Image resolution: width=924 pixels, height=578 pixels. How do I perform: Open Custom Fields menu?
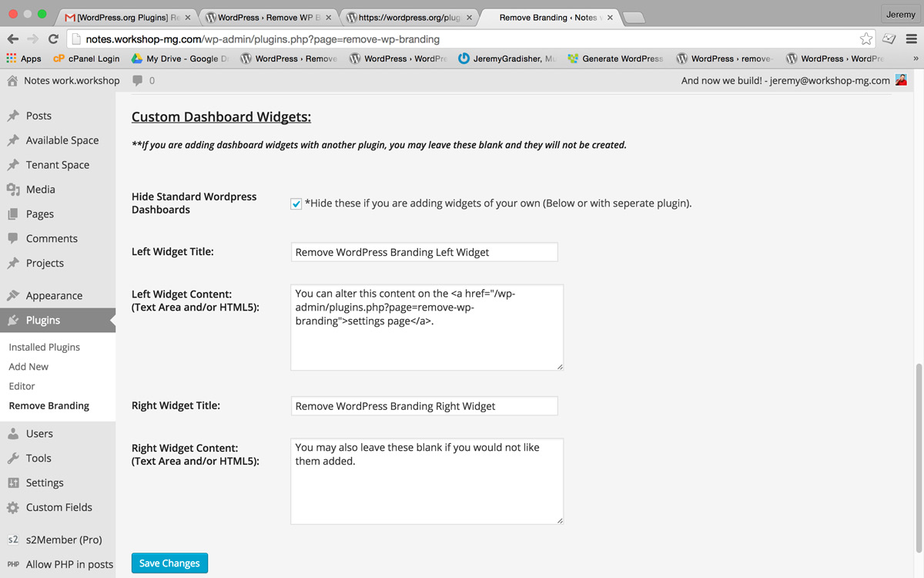58,507
